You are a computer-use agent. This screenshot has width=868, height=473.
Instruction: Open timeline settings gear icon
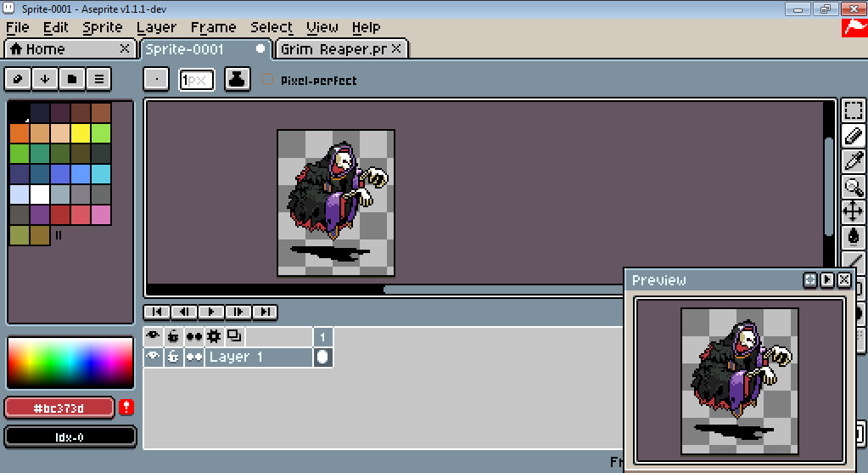click(x=214, y=336)
